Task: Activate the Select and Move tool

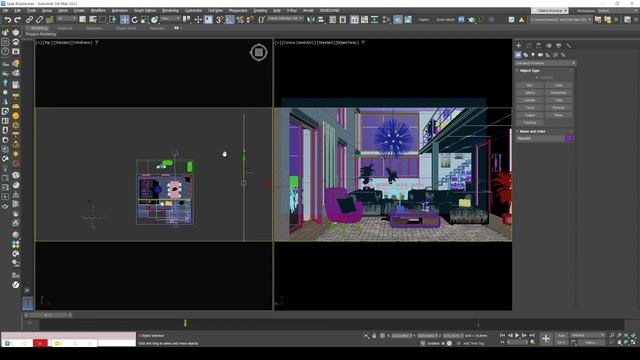Action: (124, 19)
